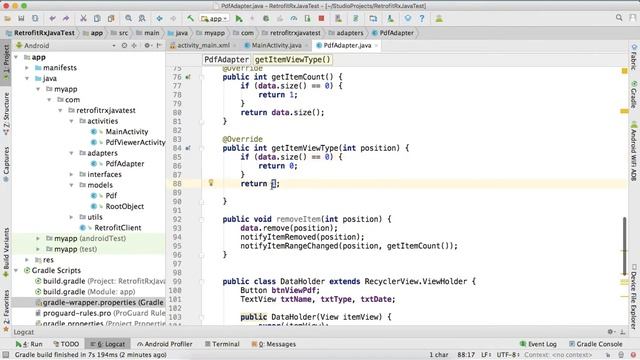
Task: Open the app run configuration dropdown
Action: [214, 18]
